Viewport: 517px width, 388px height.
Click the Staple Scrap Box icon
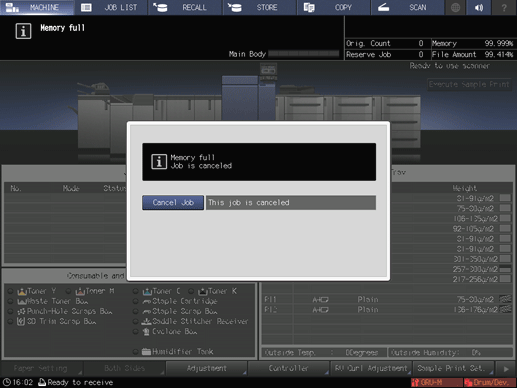click(x=146, y=311)
